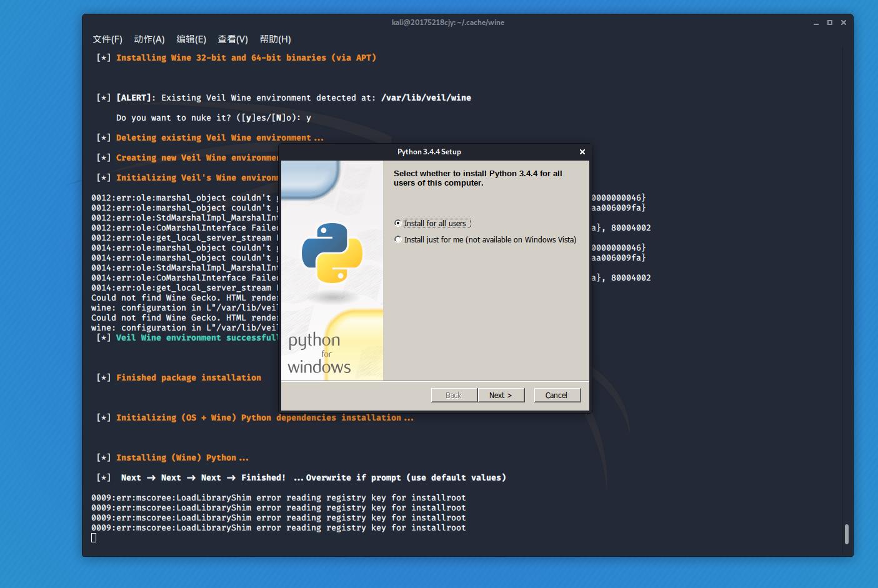Click the terminal cursor at the prompt
This screenshot has width=878, height=588.
click(94, 538)
